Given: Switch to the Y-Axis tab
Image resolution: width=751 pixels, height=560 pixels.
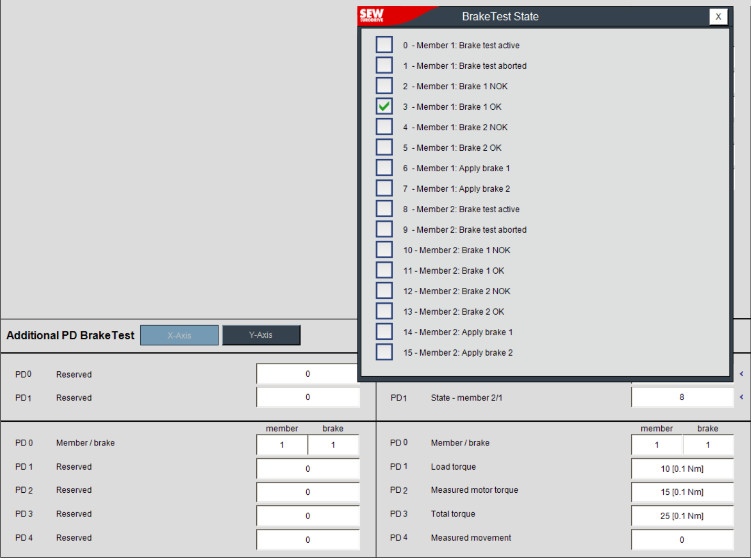Looking at the screenshot, I should coord(261,335).
